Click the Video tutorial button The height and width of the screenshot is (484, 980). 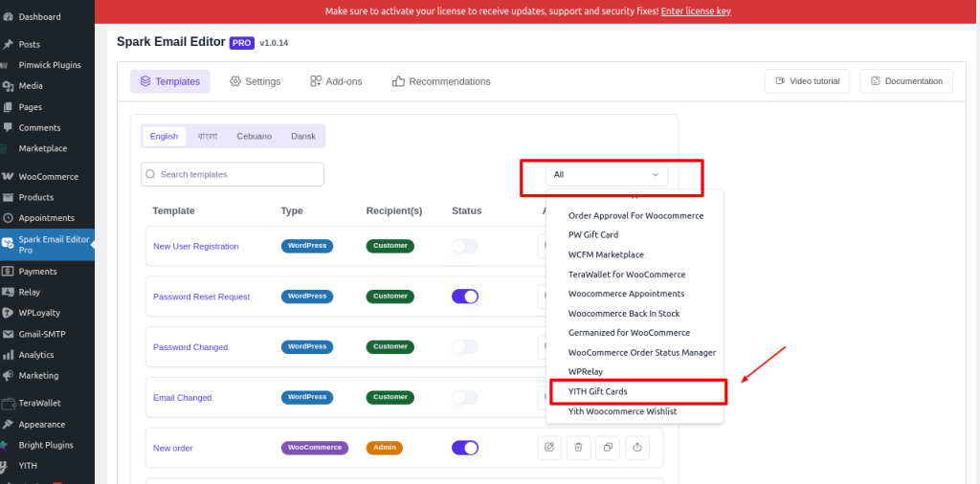tap(807, 81)
